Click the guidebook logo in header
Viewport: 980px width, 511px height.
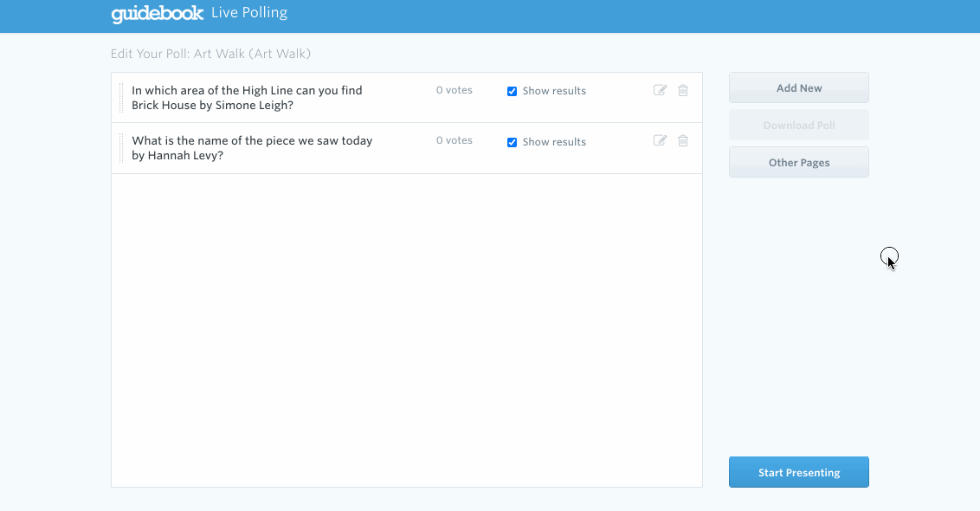[157, 14]
